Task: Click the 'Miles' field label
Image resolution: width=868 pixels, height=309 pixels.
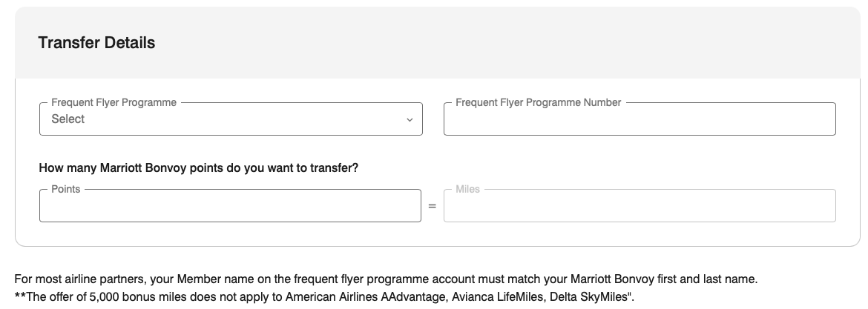Action: pos(467,190)
